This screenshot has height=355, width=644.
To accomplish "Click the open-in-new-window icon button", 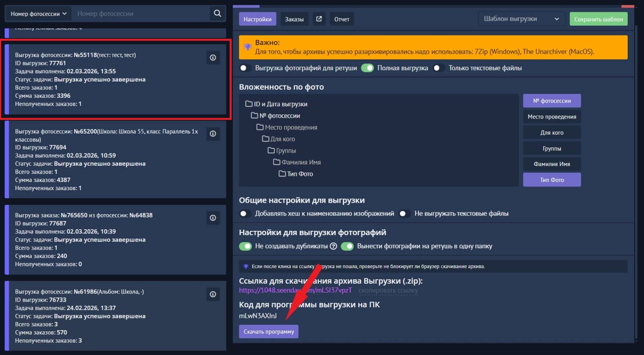I will point(319,19).
